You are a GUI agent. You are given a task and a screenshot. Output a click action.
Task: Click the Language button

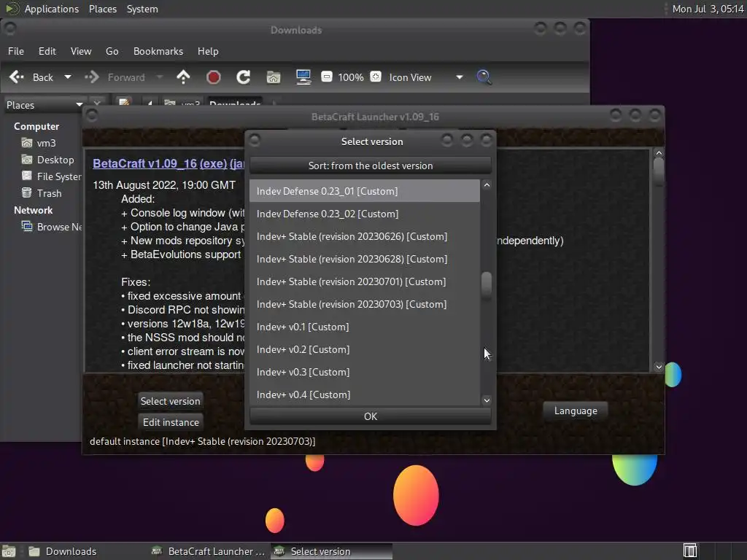[x=576, y=411]
